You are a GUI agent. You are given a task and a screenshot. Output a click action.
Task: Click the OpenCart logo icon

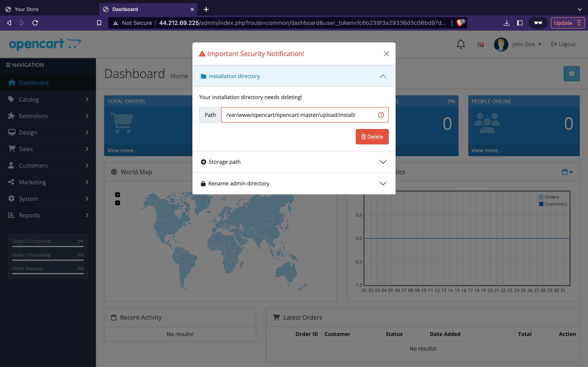45,44
